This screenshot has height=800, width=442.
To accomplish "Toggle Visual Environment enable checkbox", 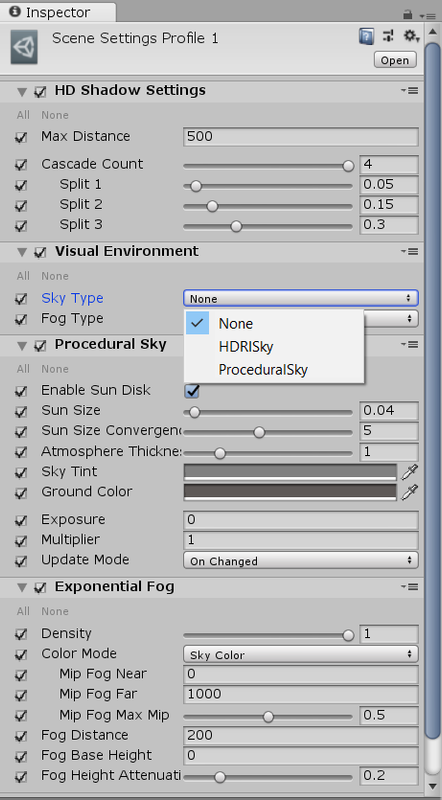I will [40, 253].
